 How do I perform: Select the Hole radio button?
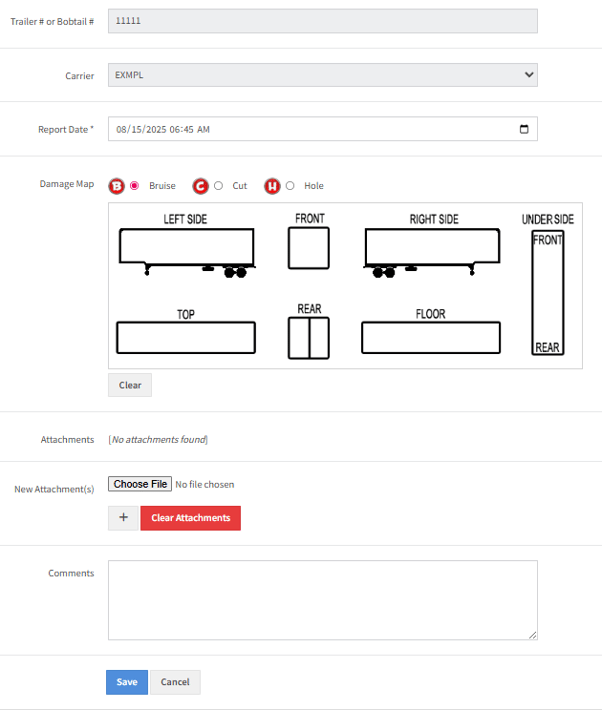pyautogui.click(x=290, y=186)
